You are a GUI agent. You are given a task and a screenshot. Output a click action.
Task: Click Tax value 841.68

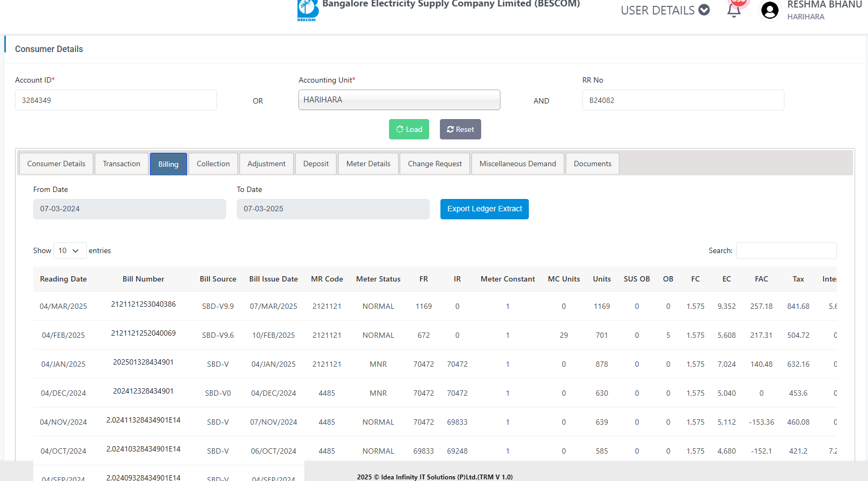click(798, 306)
